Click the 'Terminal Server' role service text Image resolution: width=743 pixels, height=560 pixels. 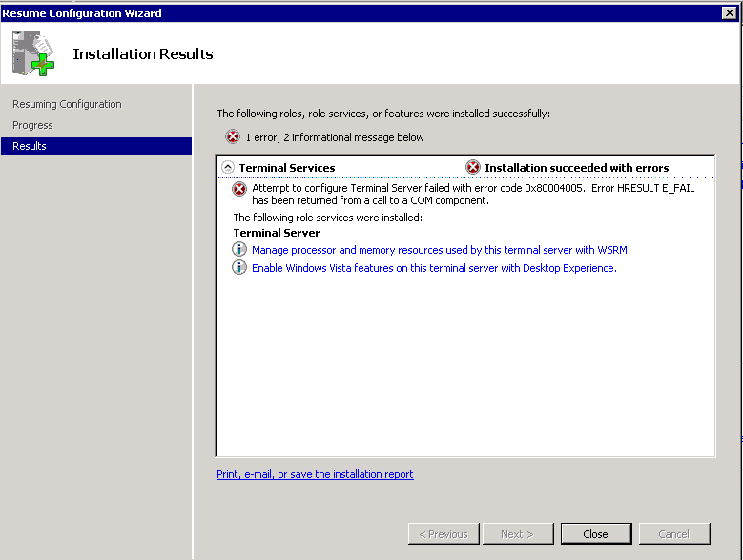(x=277, y=233)
